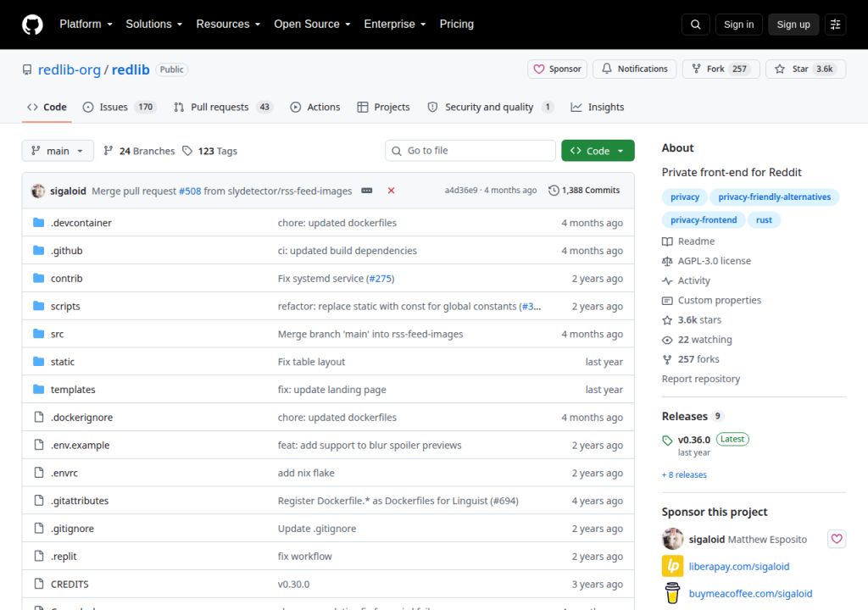Screen dimensions: 868x610
Task: Click the static folder icon
Action: point(38,362)
